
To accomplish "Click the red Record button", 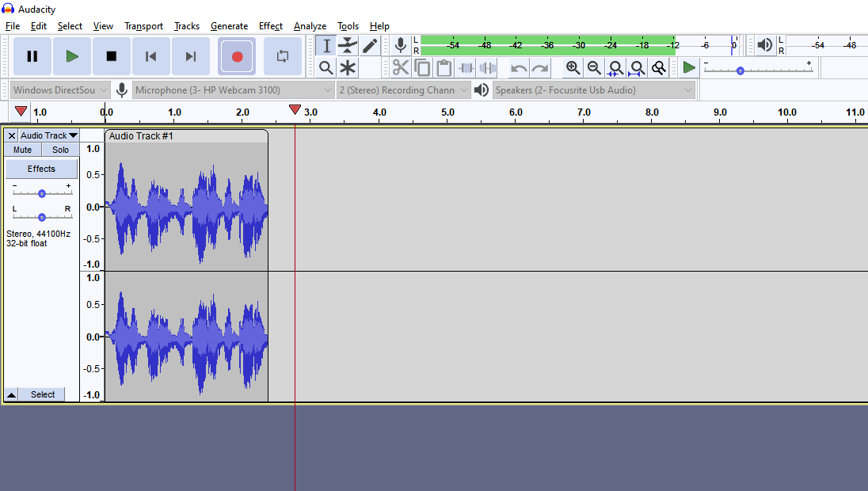I will (x=237, y=56).
